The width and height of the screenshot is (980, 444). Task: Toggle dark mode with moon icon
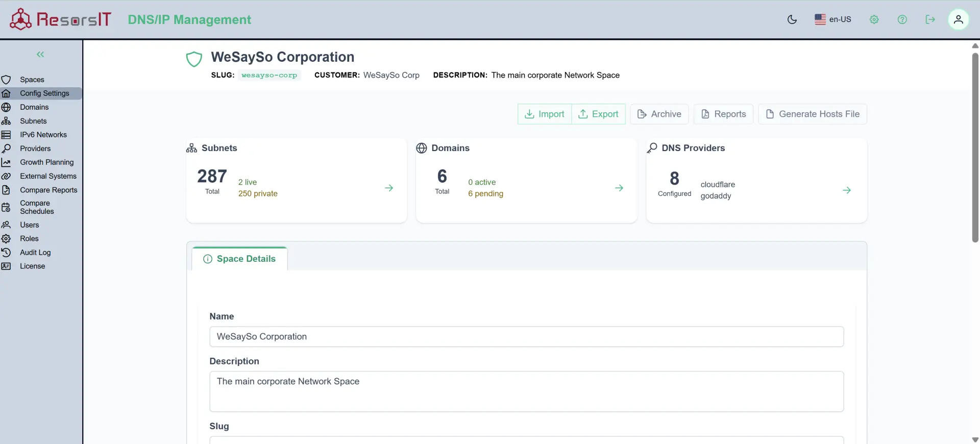tap(792, 19)
